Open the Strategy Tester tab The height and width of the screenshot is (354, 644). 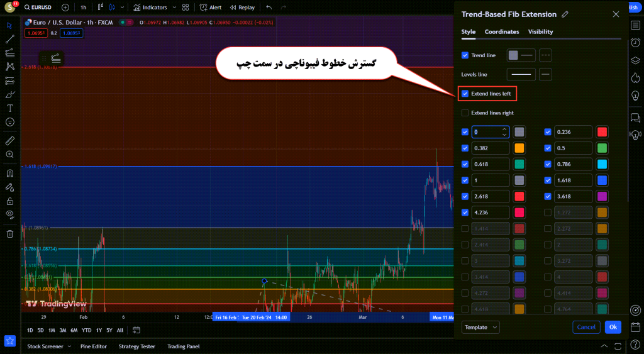click(136, 346)
